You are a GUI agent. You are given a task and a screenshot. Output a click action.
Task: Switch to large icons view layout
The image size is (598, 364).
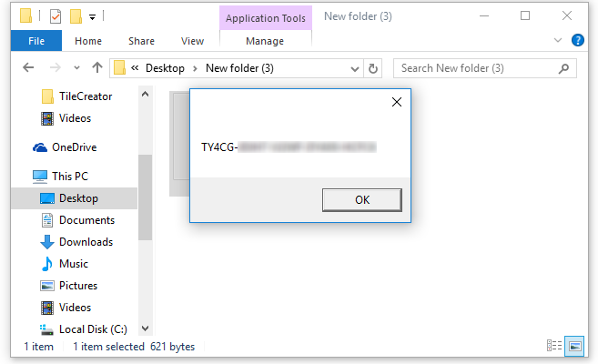click(x=573, y=346)
